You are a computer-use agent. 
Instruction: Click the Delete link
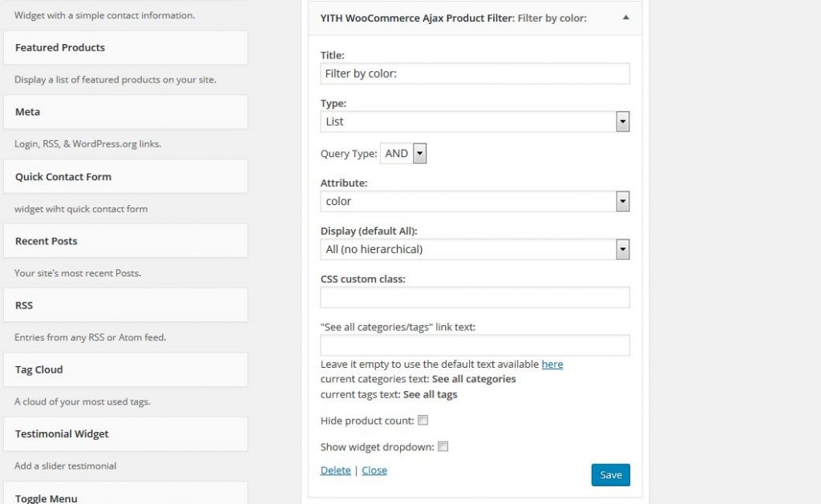tap(336, 470)
